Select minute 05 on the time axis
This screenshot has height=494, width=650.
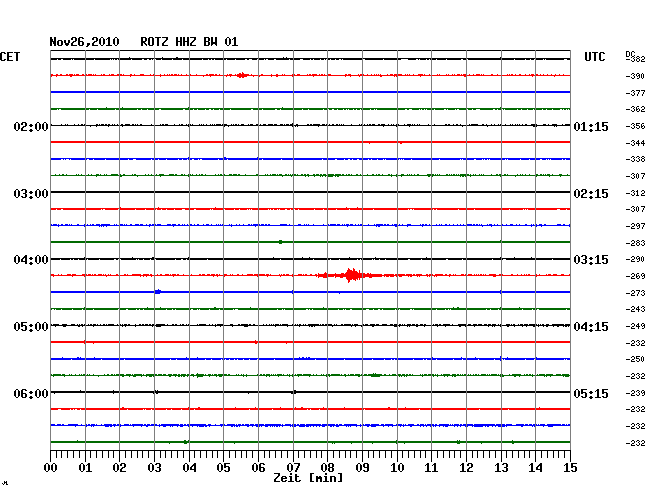[x=223, y=467]
